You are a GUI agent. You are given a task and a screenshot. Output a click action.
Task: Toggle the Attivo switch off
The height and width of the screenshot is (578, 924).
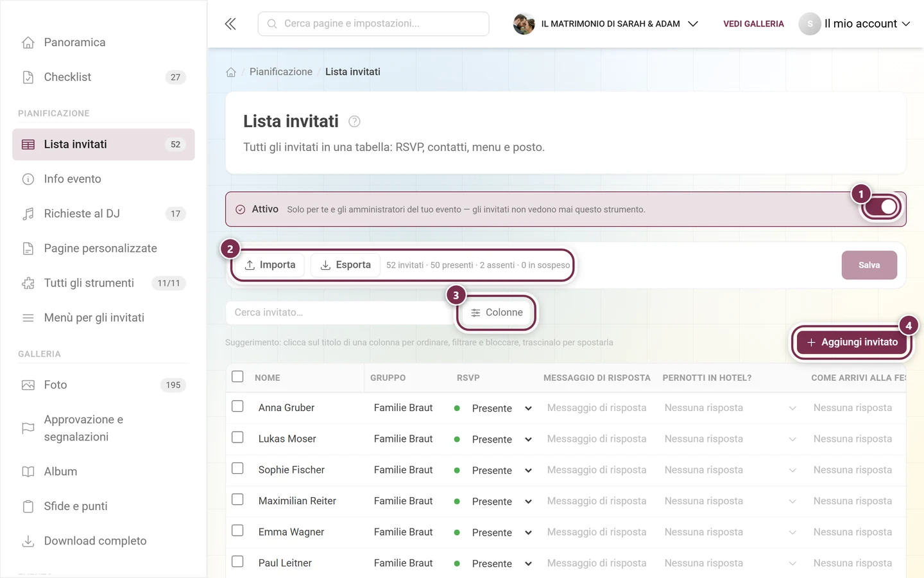882,207
